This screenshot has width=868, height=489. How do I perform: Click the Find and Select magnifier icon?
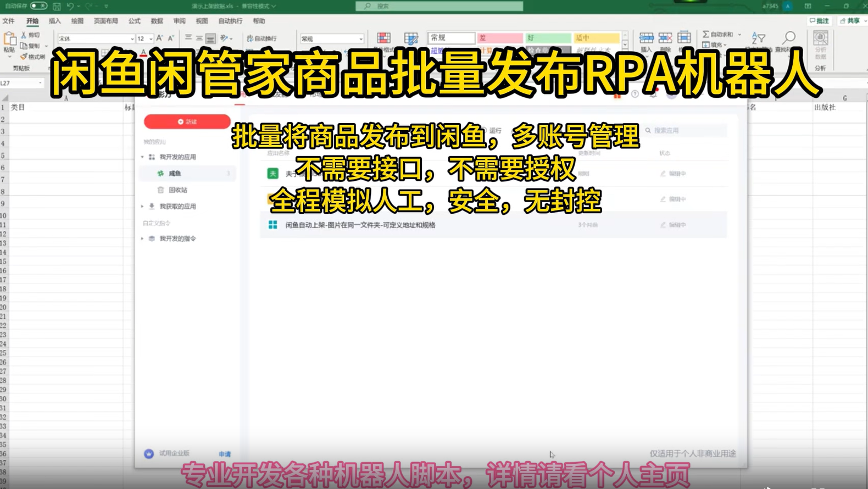click(789, 38)
